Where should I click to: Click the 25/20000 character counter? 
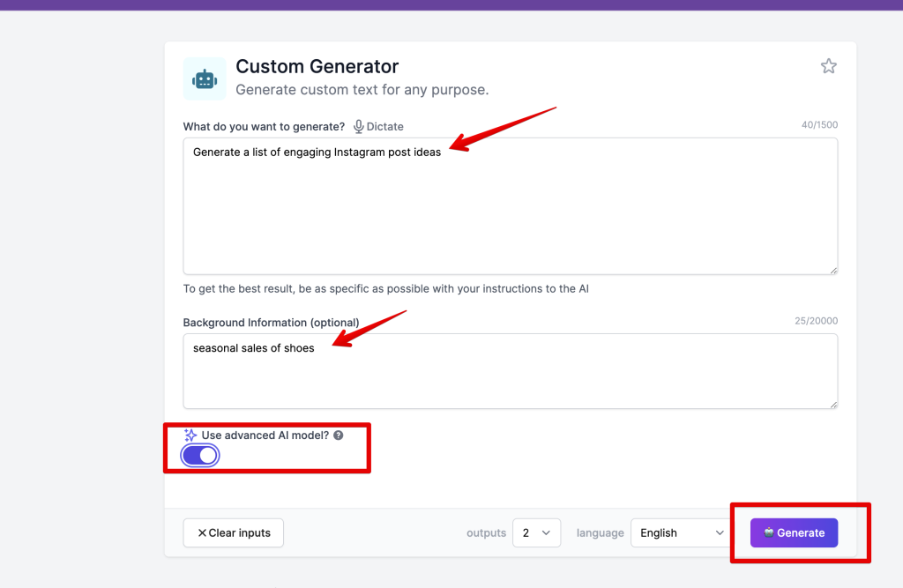click(x=816, y=321)
